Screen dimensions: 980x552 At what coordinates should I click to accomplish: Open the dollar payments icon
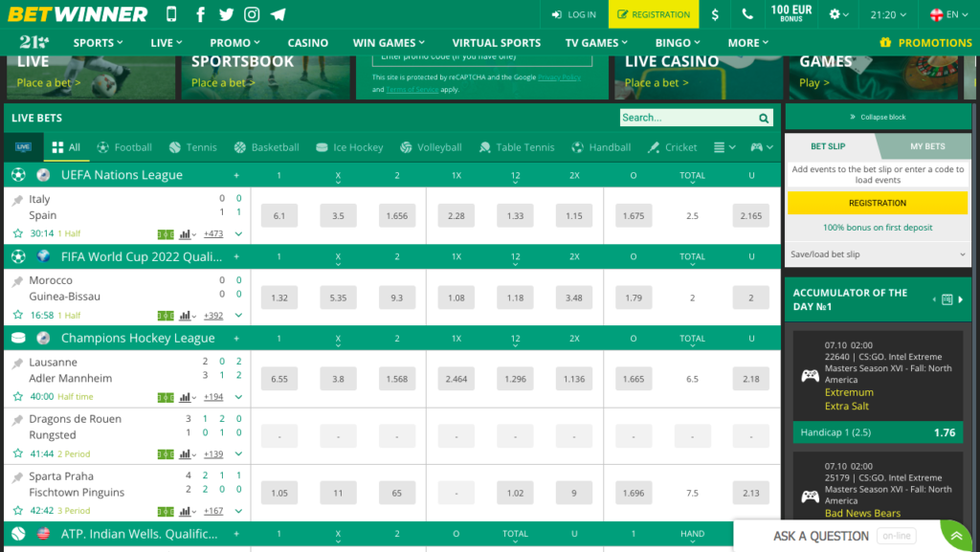715,14
